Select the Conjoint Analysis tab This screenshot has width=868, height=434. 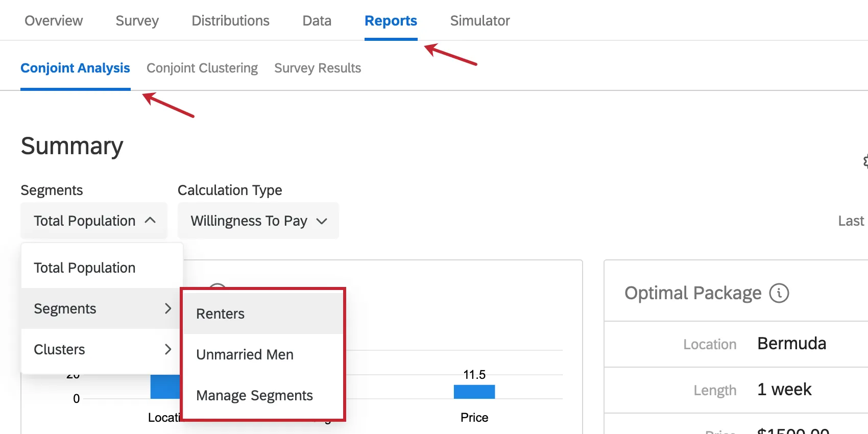pyautogui.click(x=75, y=68)
